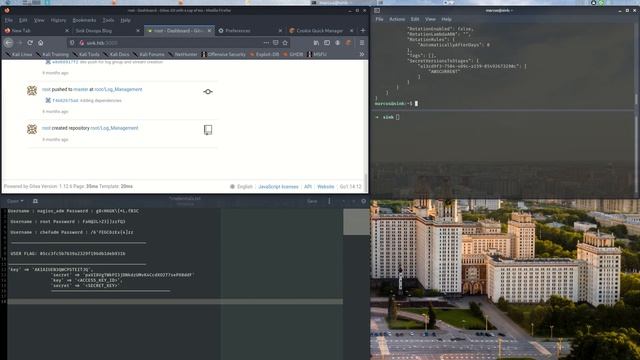The height and width of the screenshot is (360, 640).
Task: Switch to Preferences tab
Action: point(249,31)
